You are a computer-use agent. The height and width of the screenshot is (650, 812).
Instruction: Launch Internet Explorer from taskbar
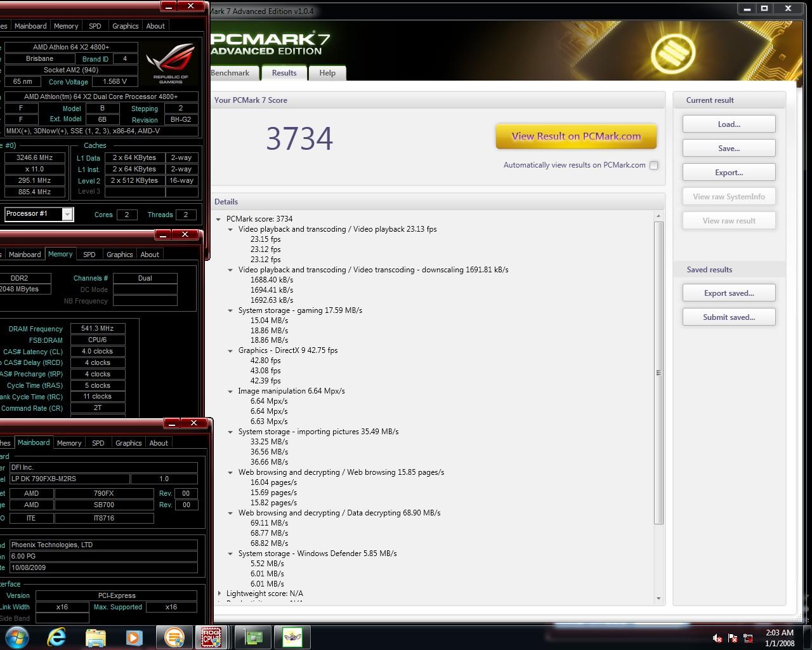(x=56, y=637)
